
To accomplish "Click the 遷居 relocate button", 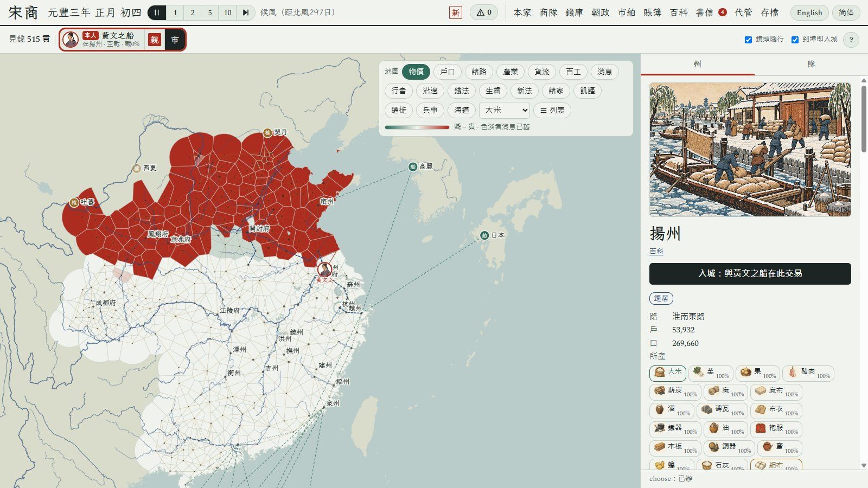I will [661, 298].
